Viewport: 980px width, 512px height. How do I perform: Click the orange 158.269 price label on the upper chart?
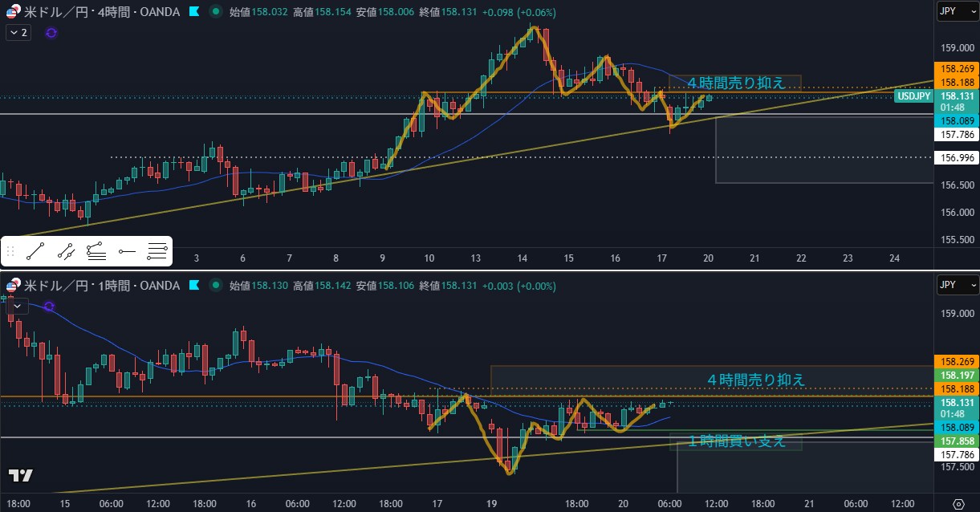point(957,69)
